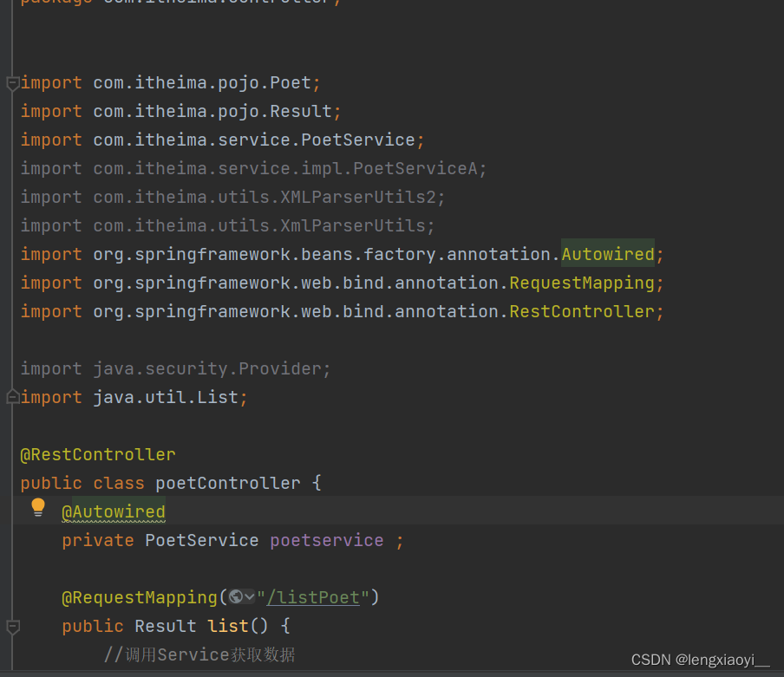The image size is (784, 677).
Task: Click the import com.itheima.pojo.Poet line
Action: click(170, 83)
